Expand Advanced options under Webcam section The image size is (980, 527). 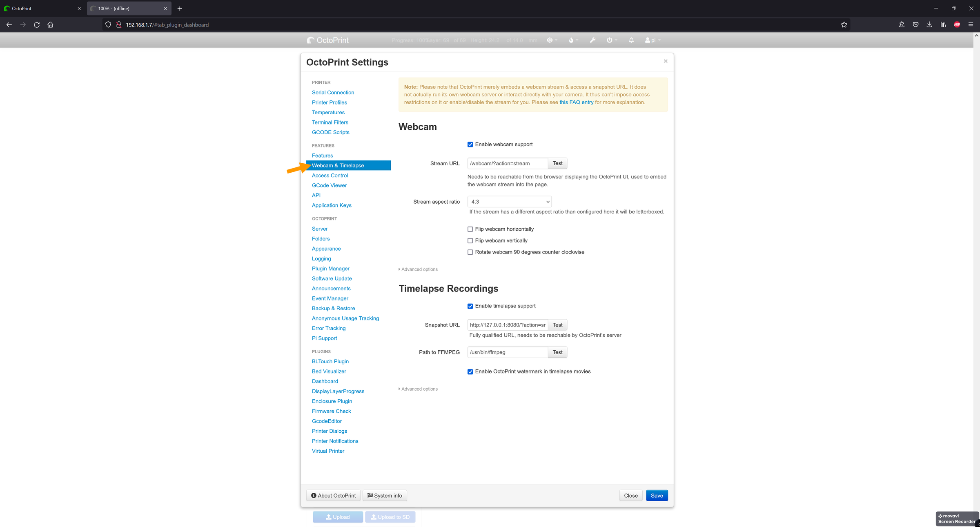(x=418, y=269)
